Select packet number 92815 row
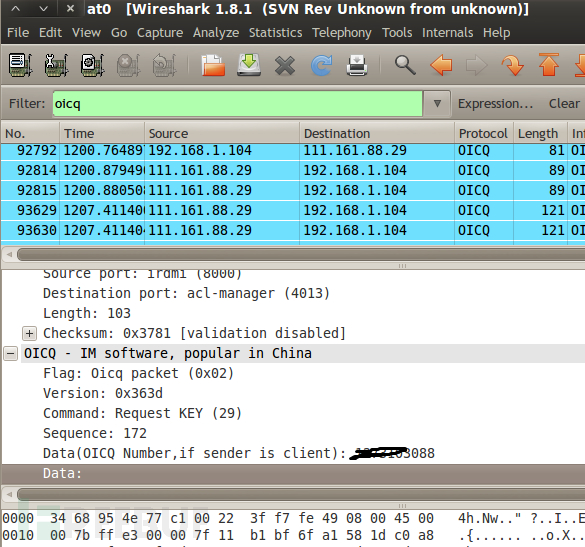This screenshot has height=547, width=585. pos(293,190)
